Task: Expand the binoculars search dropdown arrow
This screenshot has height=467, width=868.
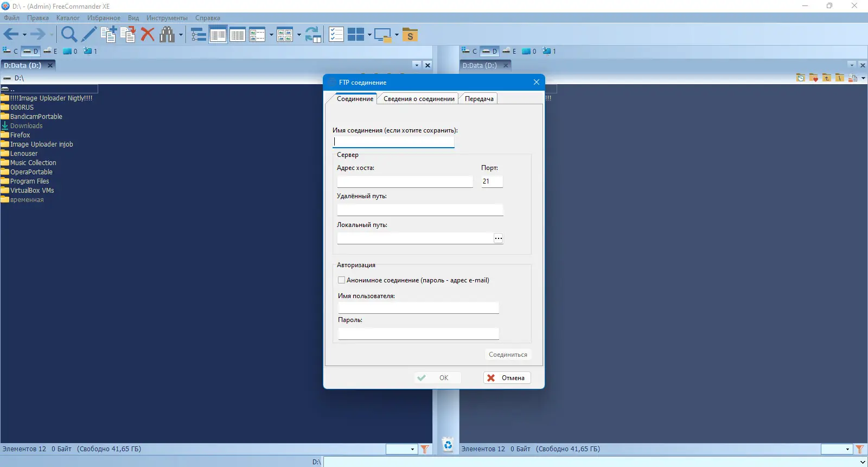Action: click(x=181, y=35)
